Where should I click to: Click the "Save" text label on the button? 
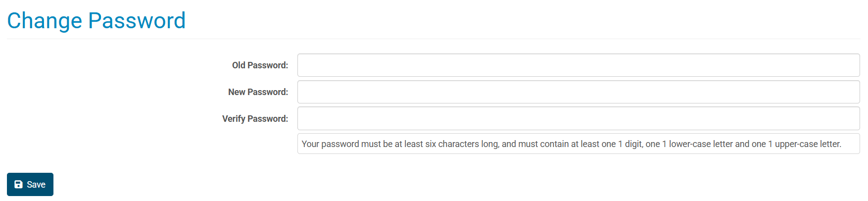click(x=36, y=184)
